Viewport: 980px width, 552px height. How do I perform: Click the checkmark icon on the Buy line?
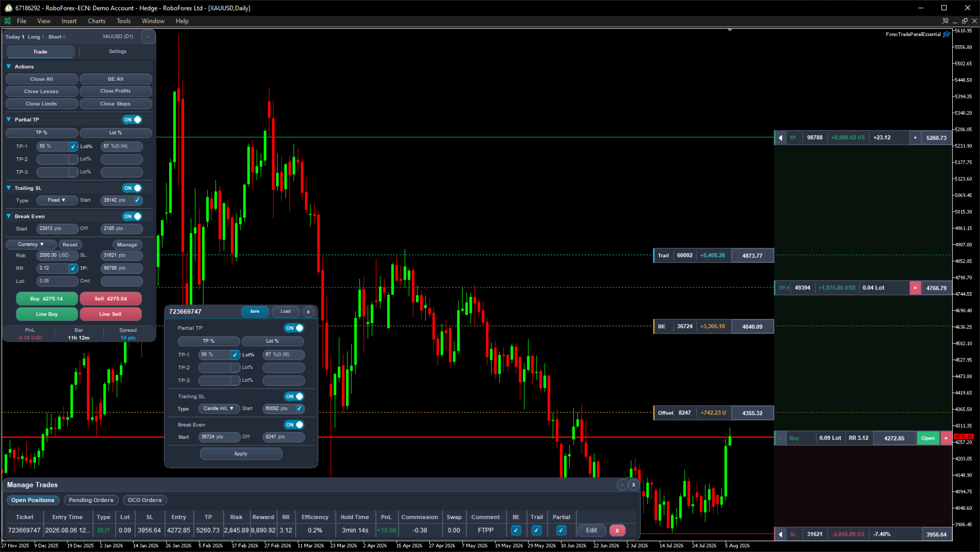click(x=781, y=438)
